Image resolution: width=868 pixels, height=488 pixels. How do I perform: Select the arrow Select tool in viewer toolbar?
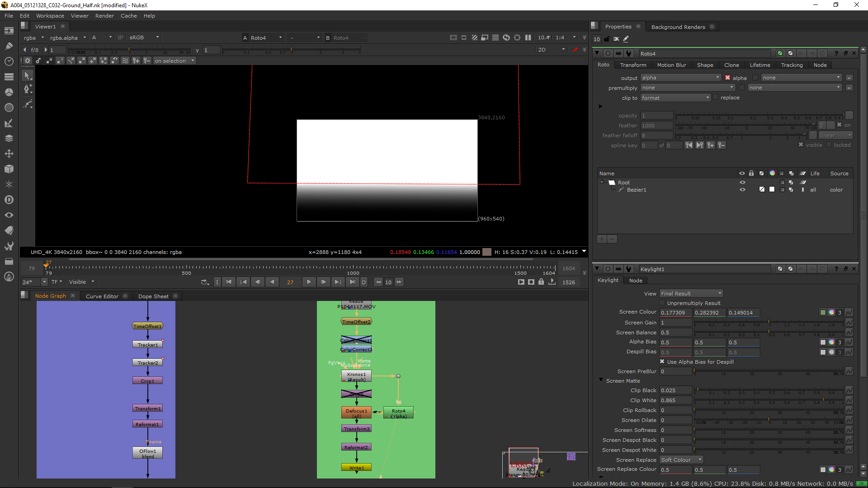coord(27,75)
